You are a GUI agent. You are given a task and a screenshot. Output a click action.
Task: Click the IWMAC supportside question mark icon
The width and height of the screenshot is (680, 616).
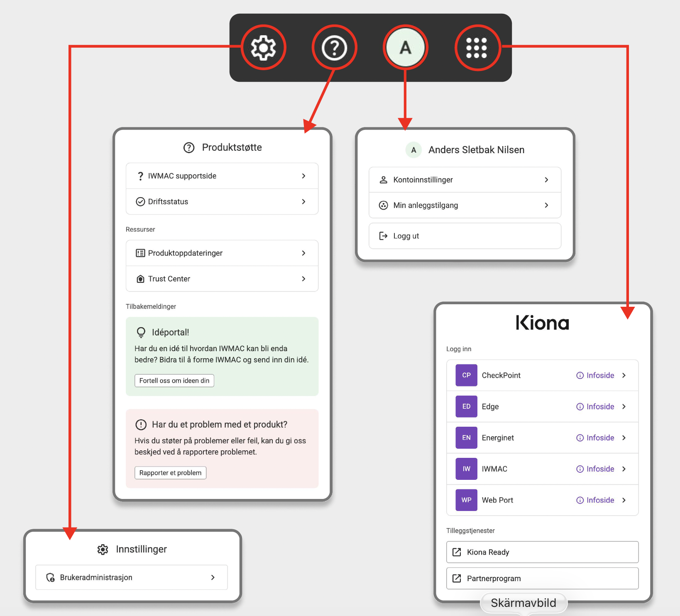141,176
